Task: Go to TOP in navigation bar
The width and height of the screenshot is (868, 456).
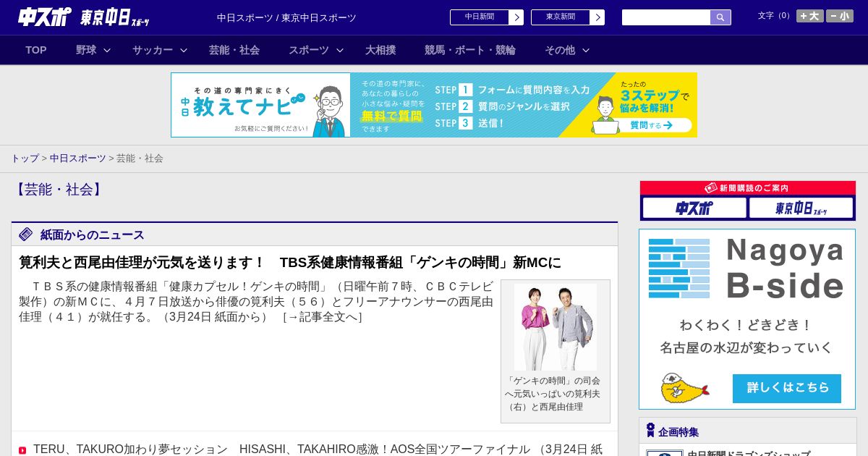Action: click(x=36, y=50)
